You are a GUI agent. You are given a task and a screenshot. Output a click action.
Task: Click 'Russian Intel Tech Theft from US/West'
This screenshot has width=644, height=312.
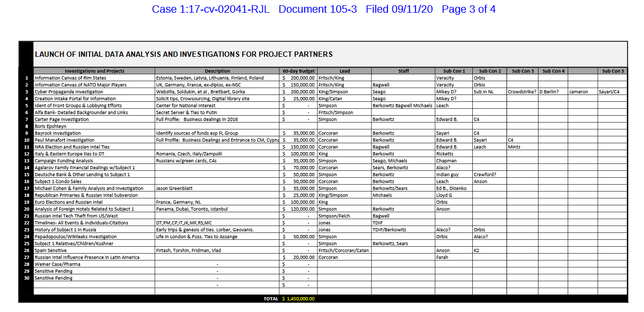tap(94, 216)
